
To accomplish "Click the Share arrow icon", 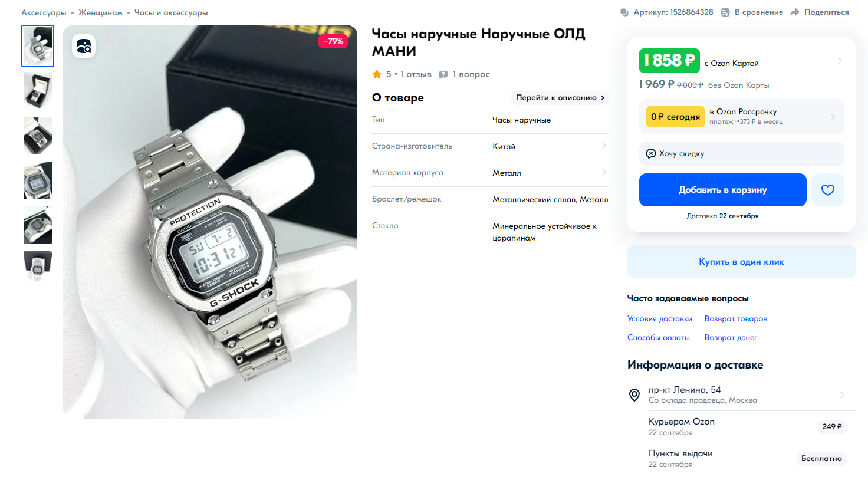I will [x=794, y=12].
